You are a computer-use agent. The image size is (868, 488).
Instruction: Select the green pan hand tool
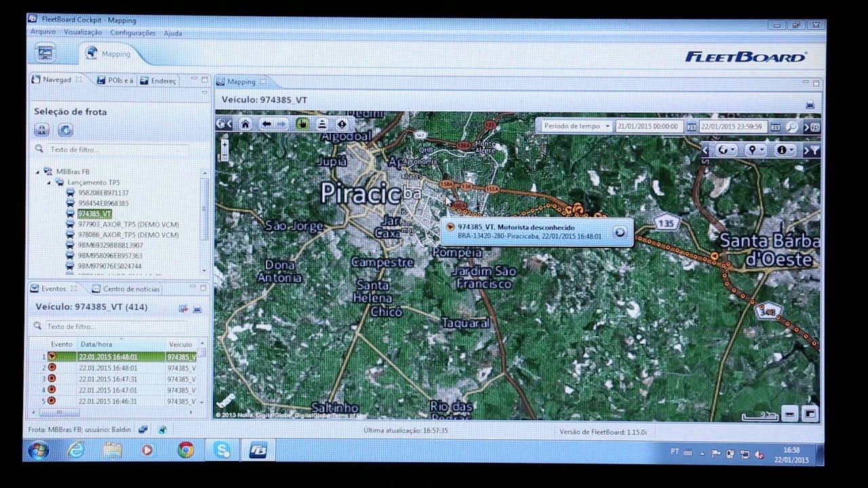pyautogui.click(x=302, y=124)
